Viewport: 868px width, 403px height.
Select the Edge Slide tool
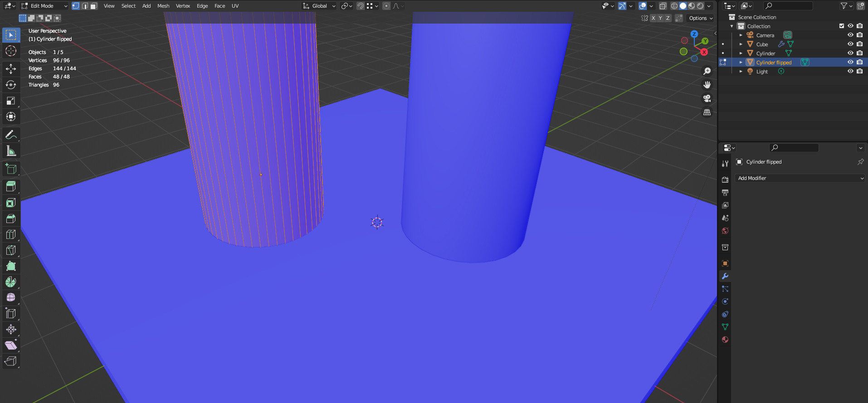point(11,314)
